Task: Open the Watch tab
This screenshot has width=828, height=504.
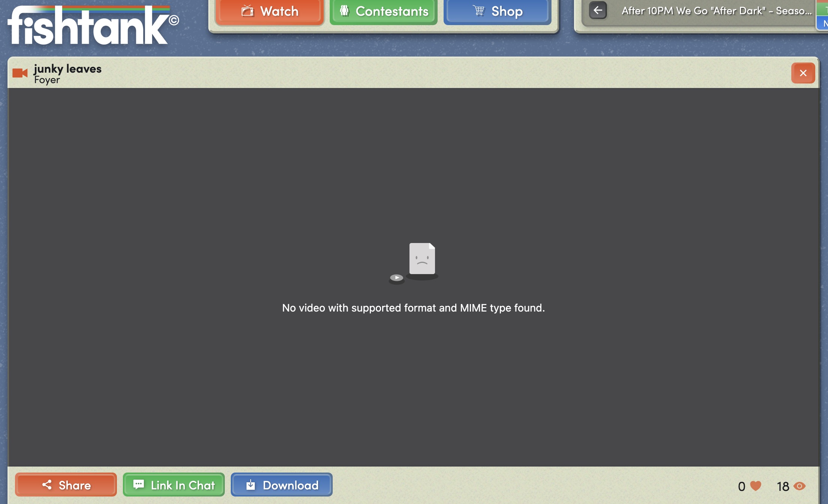Action: (x=269, y=11)
